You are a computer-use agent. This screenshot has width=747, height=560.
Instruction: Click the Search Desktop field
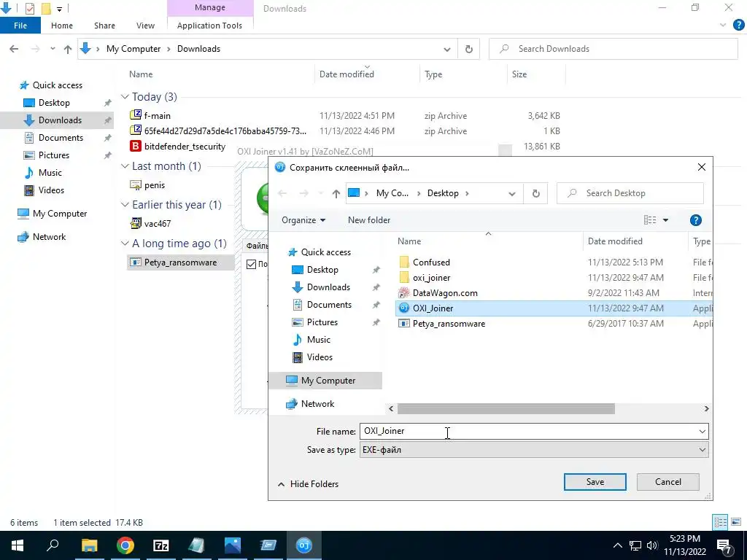pyautogui.click(x=630, y=193)
